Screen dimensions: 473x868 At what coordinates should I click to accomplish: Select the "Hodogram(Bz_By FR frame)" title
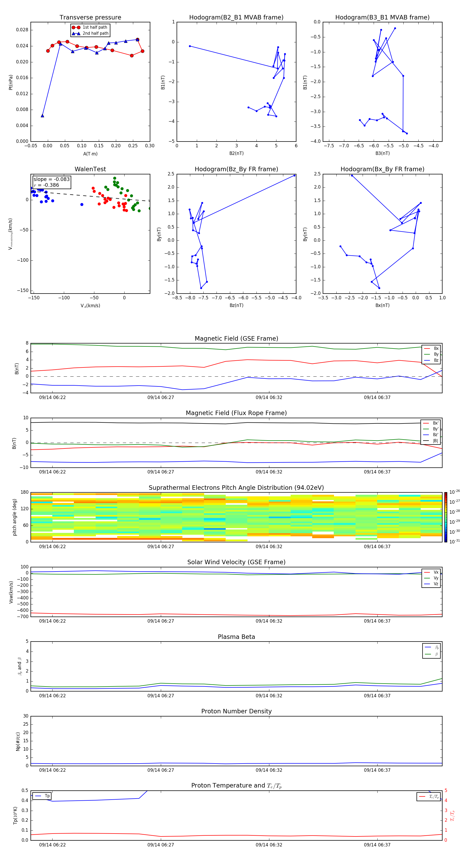236,169
